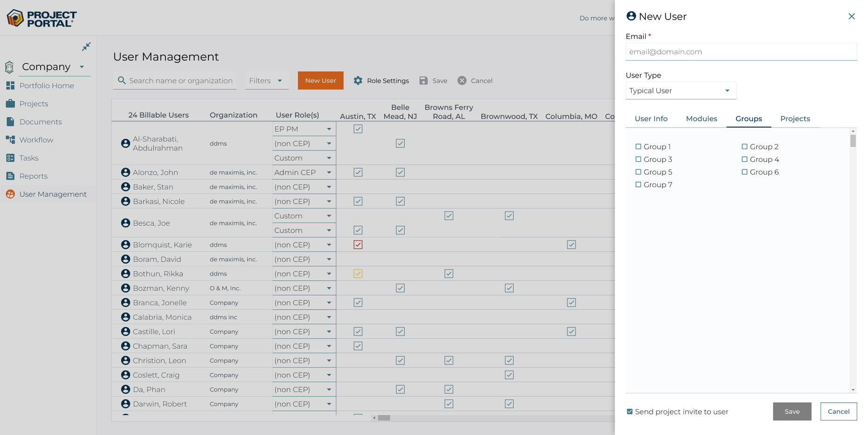
Task: Click the toolbar Cancel button label
Action: [x=481, y=81]
